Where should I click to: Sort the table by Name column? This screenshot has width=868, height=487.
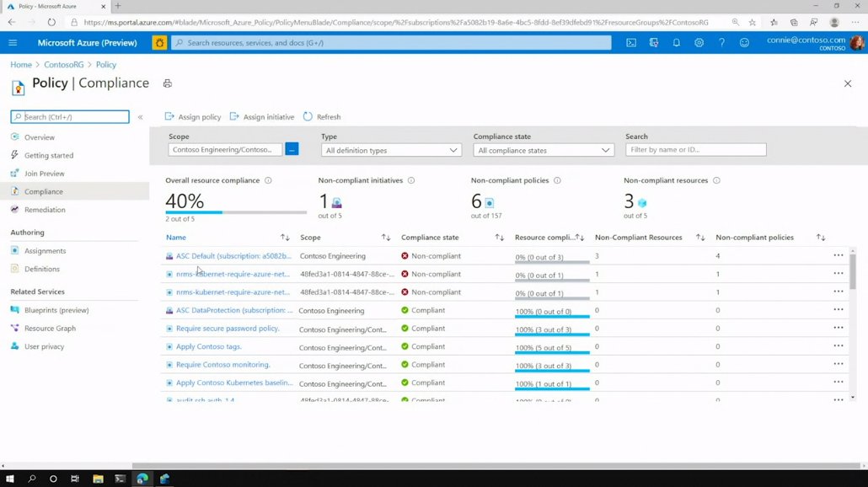click(x=285, y=238)
